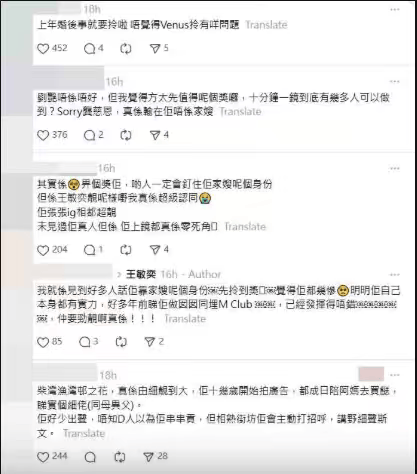
Task: Translate the bottom comment ending in 文
Action: tap(84, 434)
